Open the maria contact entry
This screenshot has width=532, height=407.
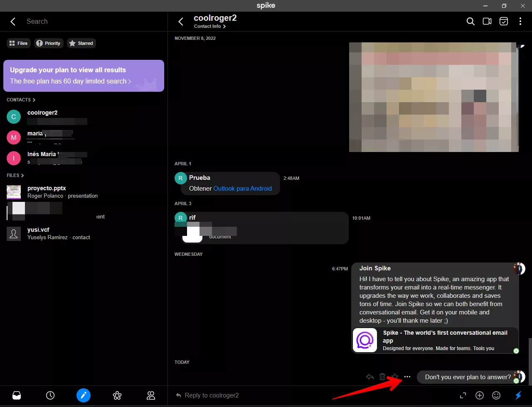[84, 137]
